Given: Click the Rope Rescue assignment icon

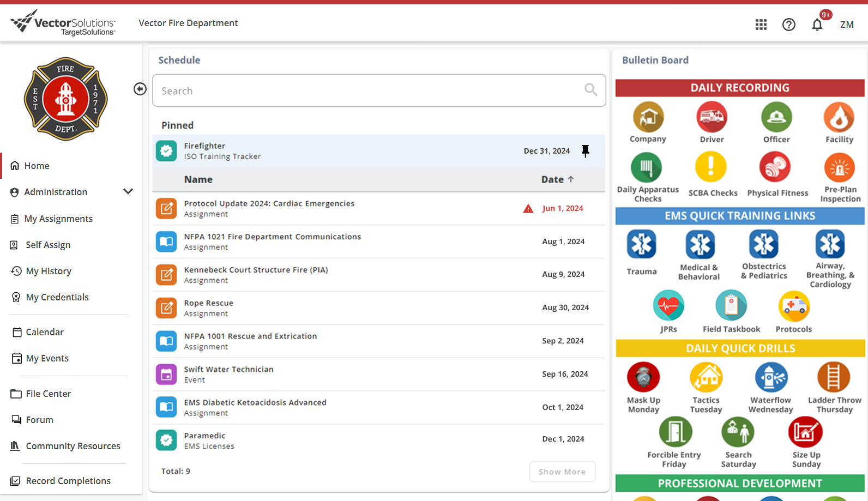Looking at the screenshot, I should (x=166, y=308).
